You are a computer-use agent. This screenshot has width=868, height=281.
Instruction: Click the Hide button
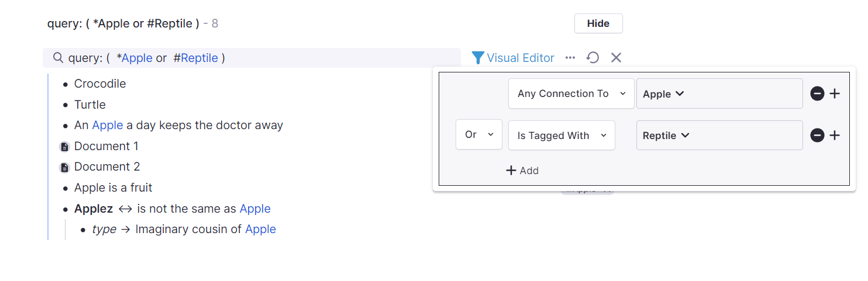coord(598,23)
